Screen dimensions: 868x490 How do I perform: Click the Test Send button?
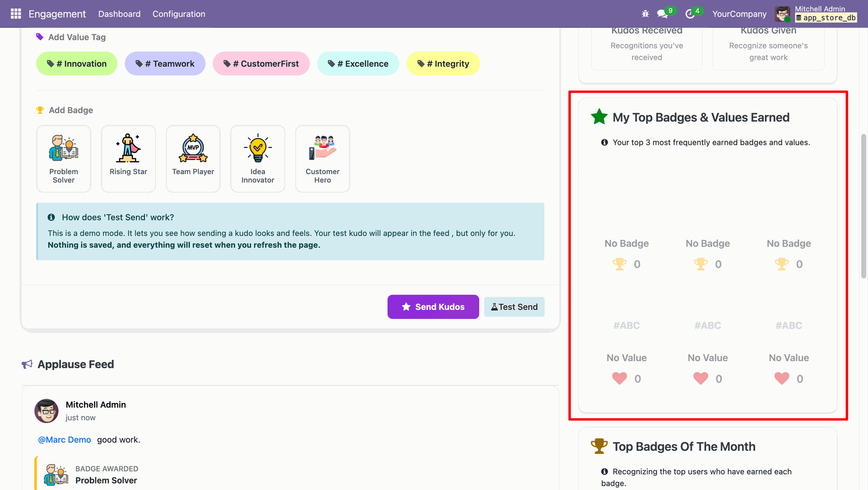pyautogui.click(x=514, y=307)
